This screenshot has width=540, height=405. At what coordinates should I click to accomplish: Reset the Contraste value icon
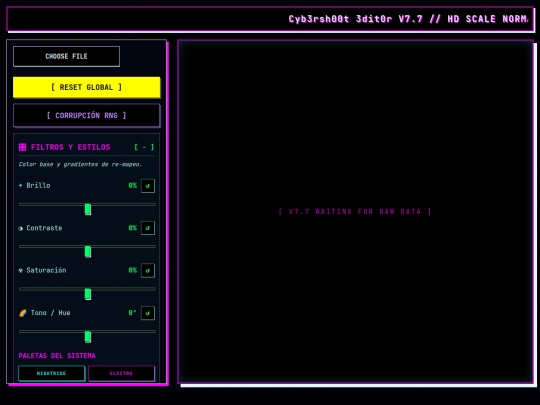pos(148,228)
